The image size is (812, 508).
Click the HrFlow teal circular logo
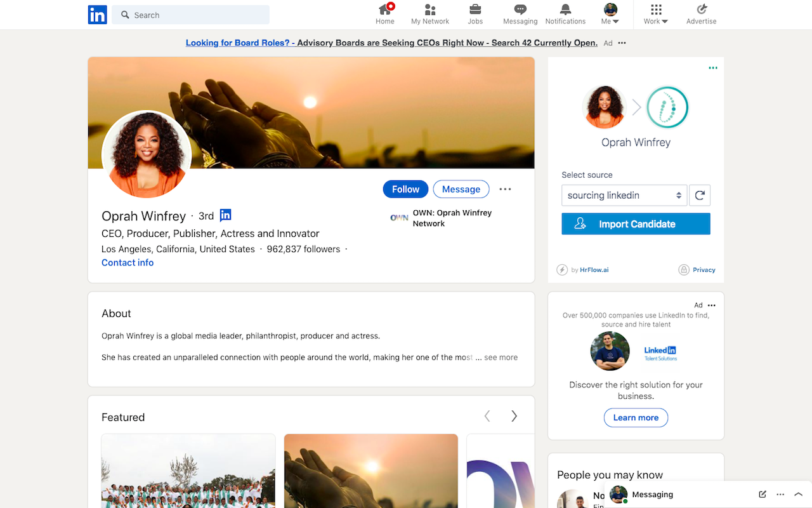667,107
